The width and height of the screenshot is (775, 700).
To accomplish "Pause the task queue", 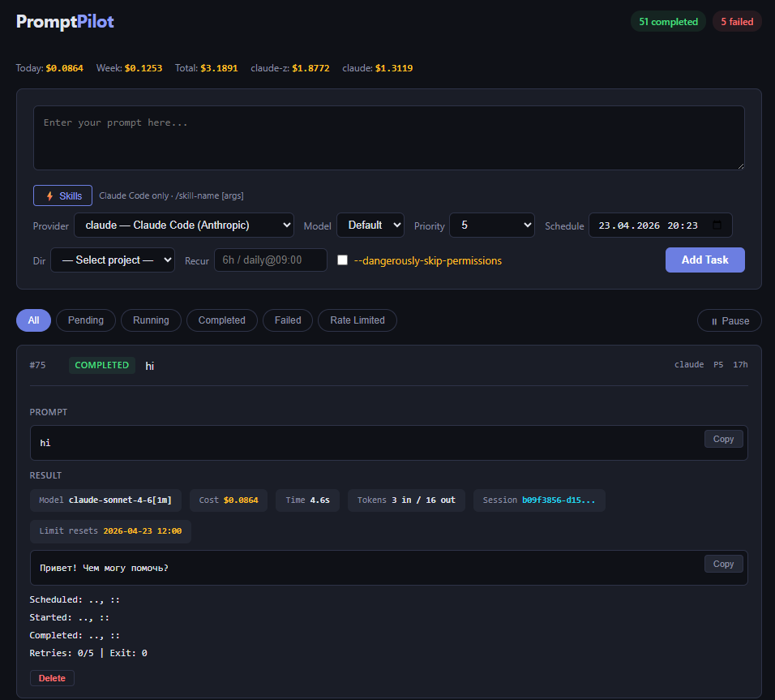I will point(729,320).
